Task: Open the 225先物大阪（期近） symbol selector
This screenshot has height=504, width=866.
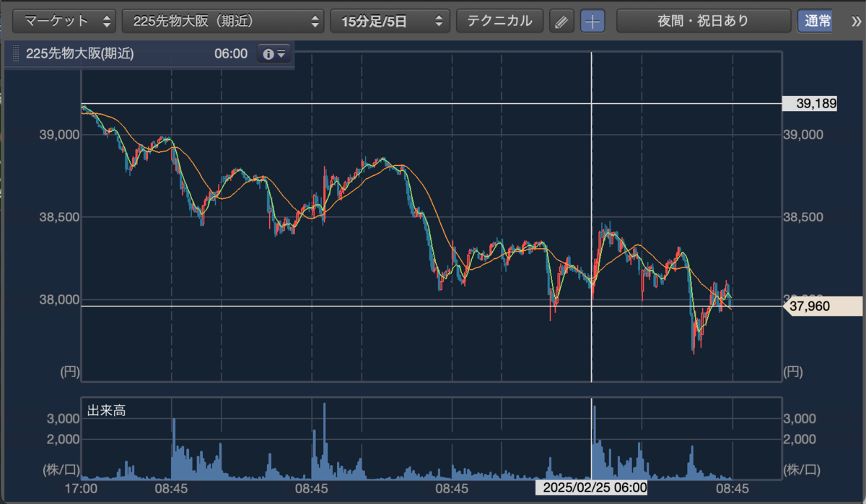Action: 223,21
